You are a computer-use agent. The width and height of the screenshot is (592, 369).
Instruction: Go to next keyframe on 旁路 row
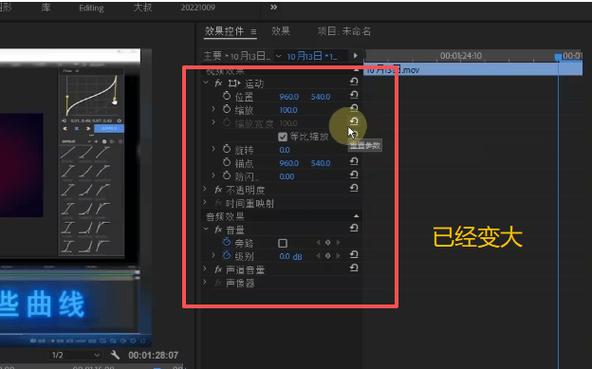point(338,242)
